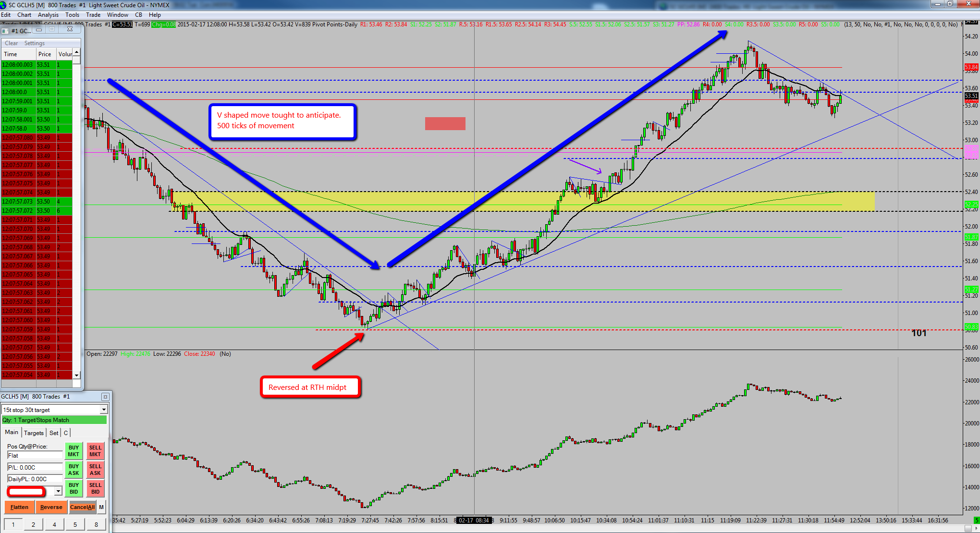The height and width of the screenshot is (533, 980).
Task: Open the Edit menu
Action: tap(6, 15)
